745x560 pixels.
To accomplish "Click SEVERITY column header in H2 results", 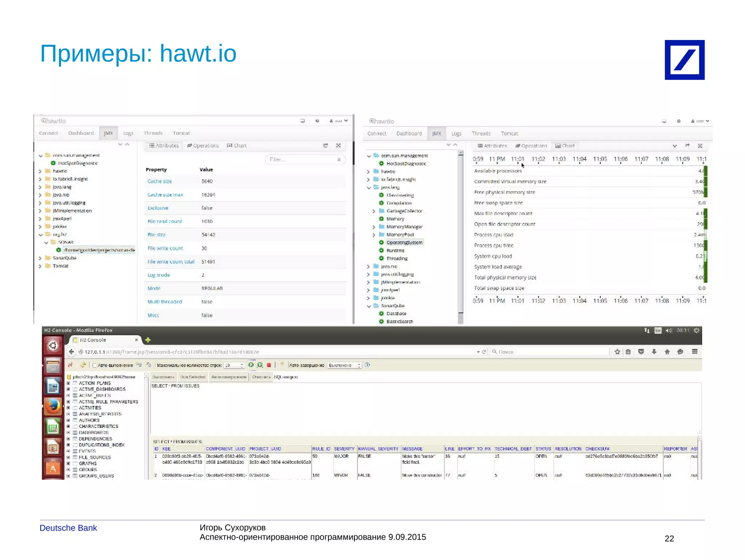I will (344, 449).
